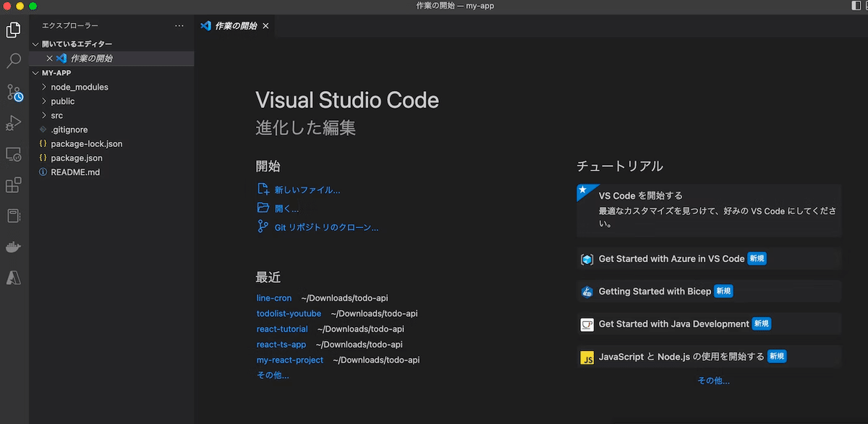Toggle the layout icon in title bar
The width and height of the screenshot is (868, 424).
(x=858, y=6)
